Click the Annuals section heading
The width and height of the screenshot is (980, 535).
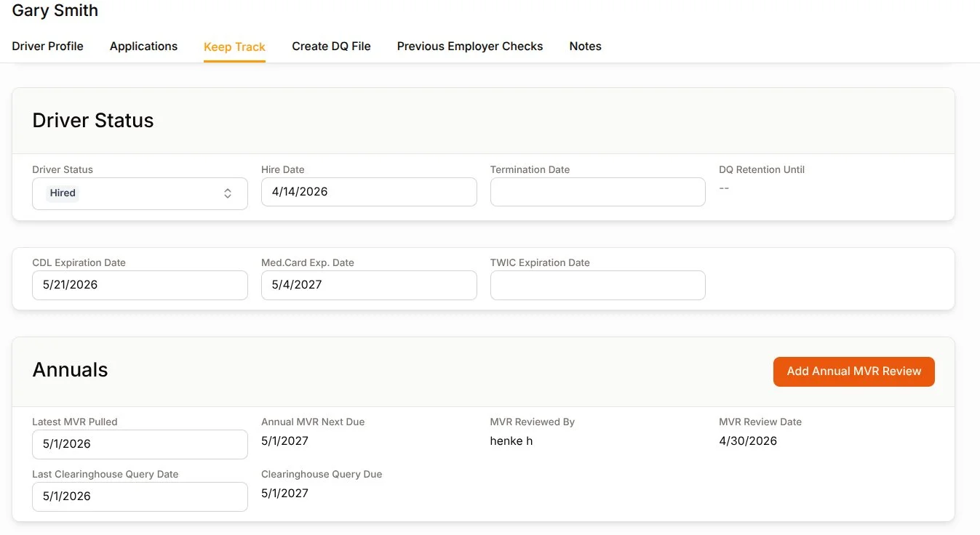[70, 370]
